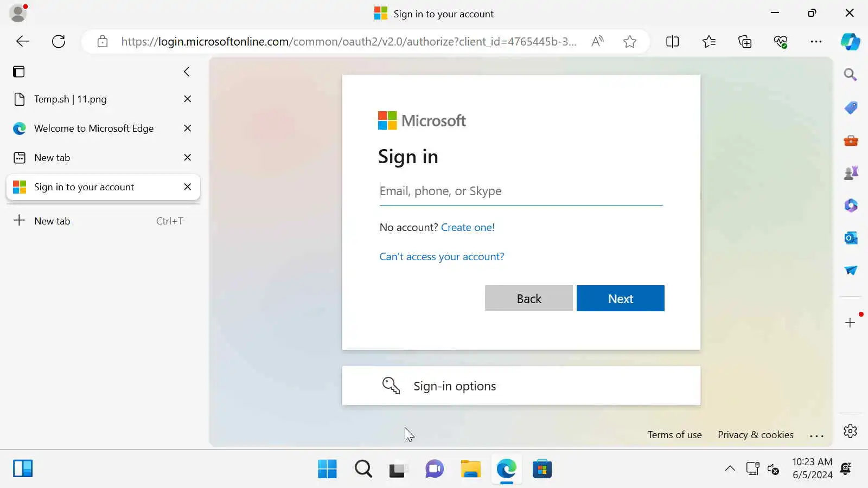Screen dimensions: 868x488
Task: Open footer more options ellipsis
Action: click(816, 435)
